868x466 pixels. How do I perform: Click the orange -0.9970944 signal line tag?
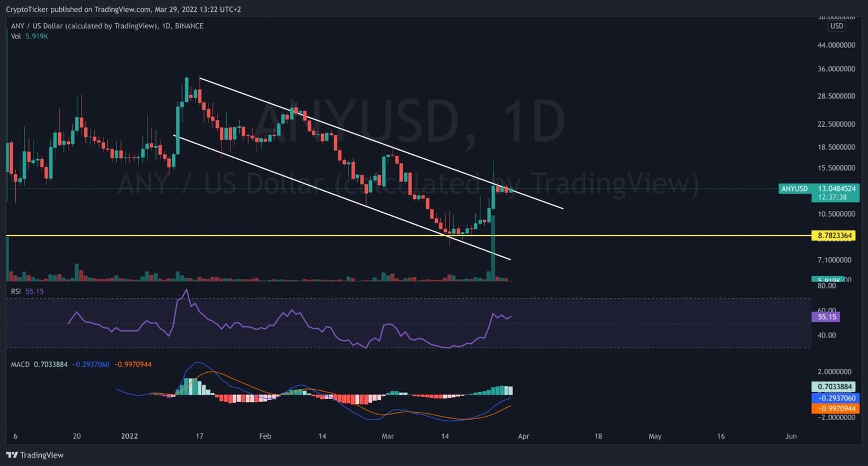(835, 408)
